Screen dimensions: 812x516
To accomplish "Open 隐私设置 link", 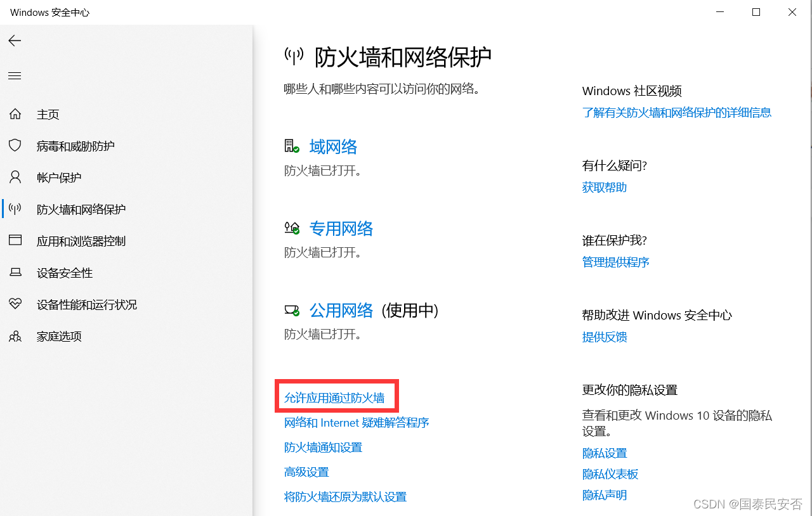I will click(605, 454).
